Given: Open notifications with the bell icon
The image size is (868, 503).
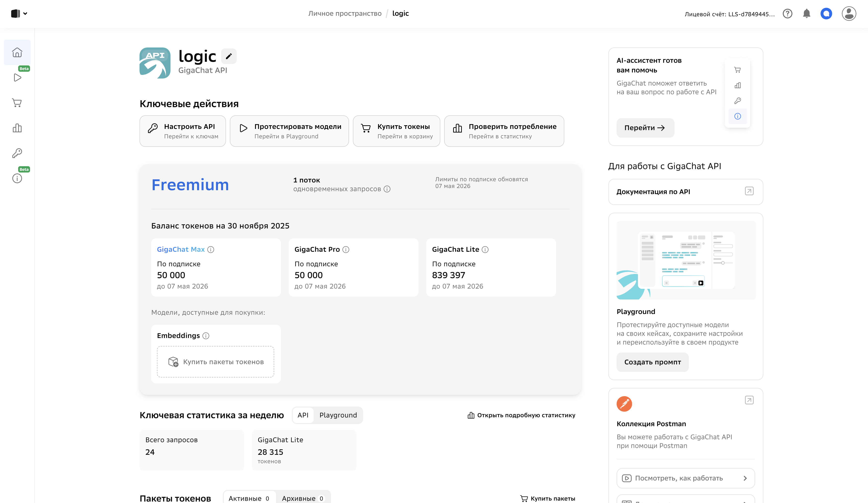Looking at the screenshot, I should pos(807,14).
